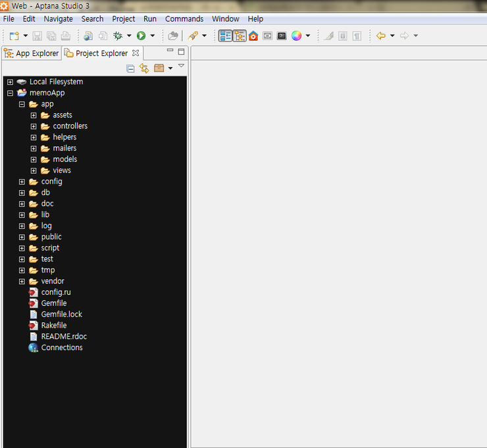Click the Save disk icon
This screenshot has height=448, width=487.
click(38, 36)
